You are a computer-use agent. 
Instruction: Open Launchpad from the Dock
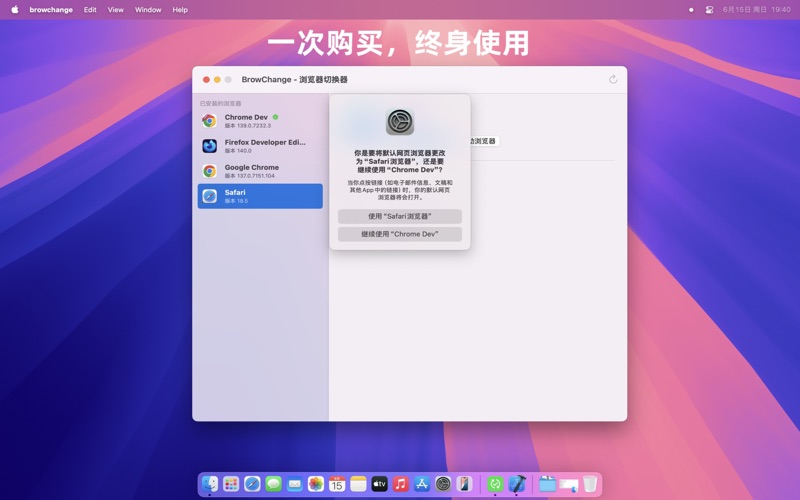pyautogui.click(x=231, y=484)
